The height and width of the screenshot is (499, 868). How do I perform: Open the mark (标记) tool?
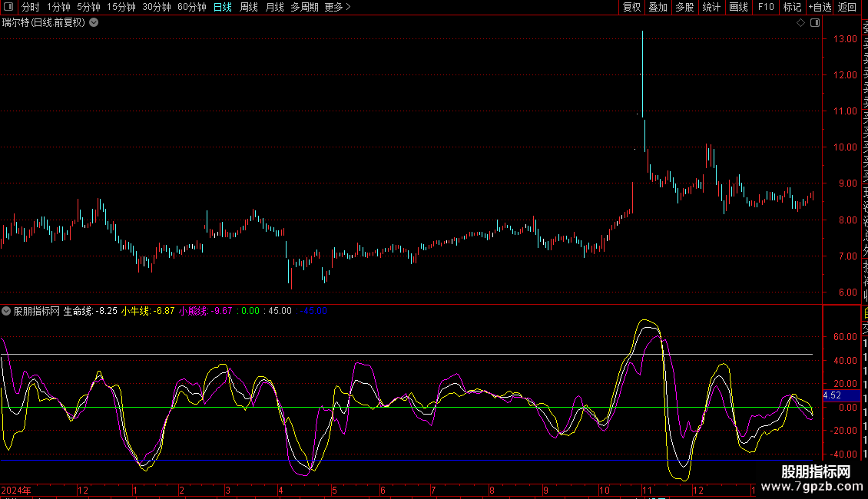point(791,7)
